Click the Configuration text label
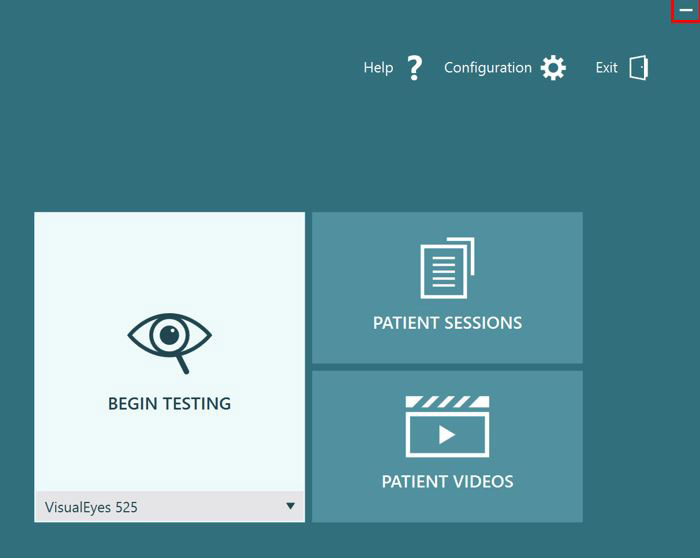The width and height of the screenshot is (700, 558). [x=488, y=68]
